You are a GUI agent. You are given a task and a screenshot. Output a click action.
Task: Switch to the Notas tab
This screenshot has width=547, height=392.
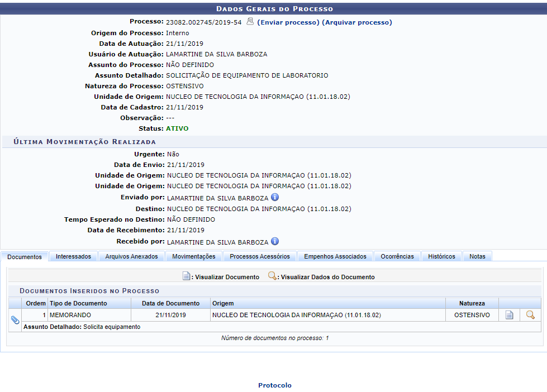coord(477,256)
